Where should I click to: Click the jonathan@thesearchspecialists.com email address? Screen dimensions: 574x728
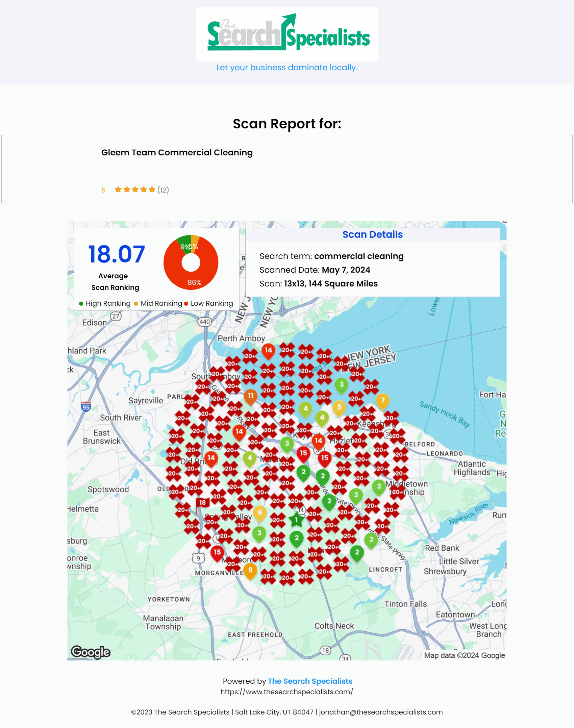(380, 712)
